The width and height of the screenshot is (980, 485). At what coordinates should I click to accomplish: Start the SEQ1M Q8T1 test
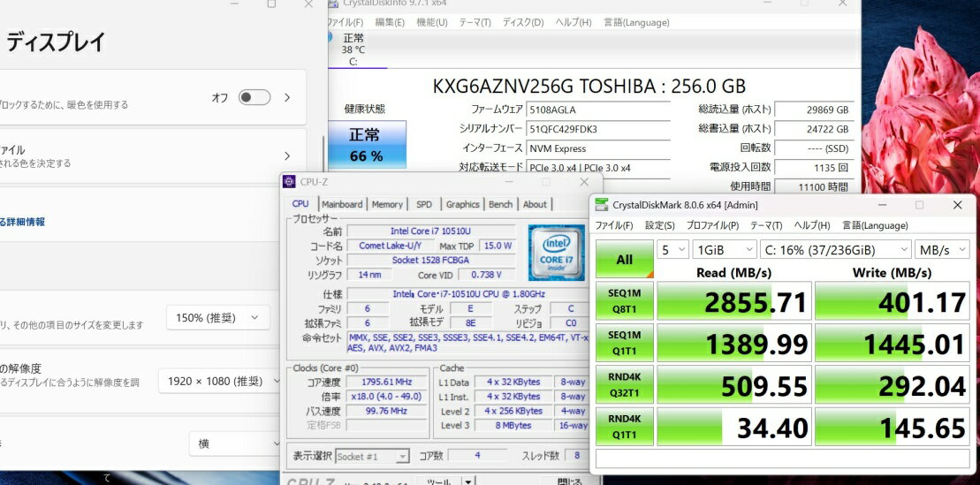(624, 302)
